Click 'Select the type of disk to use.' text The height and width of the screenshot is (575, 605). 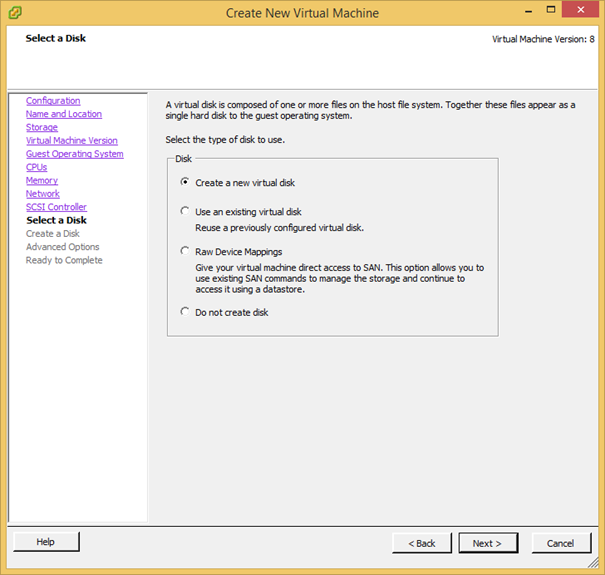pyautogui.click(x=225, y=140)
